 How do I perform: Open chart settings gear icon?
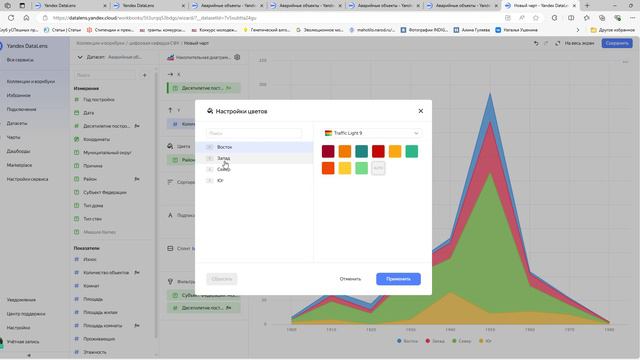tap(237, 57)
